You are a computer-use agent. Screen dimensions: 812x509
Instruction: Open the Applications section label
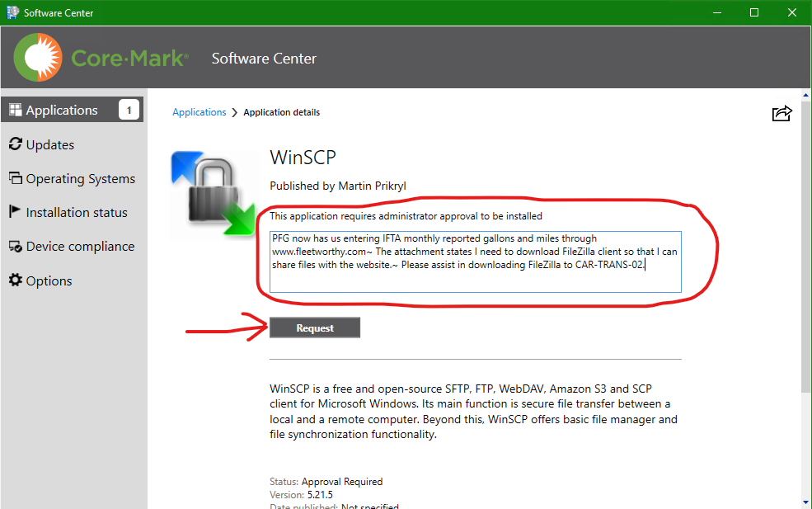(x=62, y=111)
